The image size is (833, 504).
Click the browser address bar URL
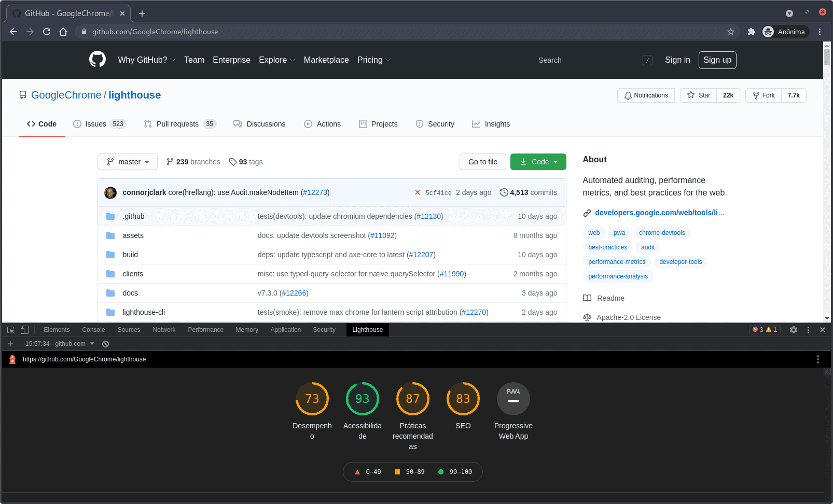(x=155, y=32)
